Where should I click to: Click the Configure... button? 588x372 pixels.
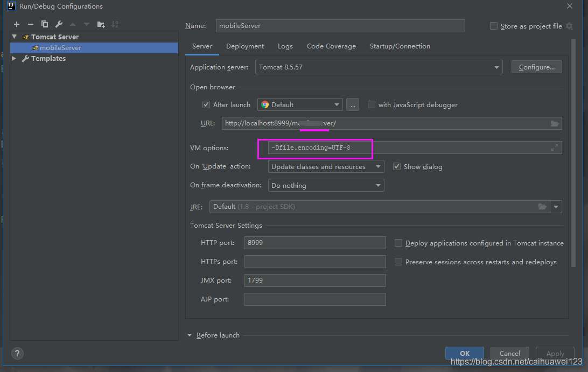537,67
